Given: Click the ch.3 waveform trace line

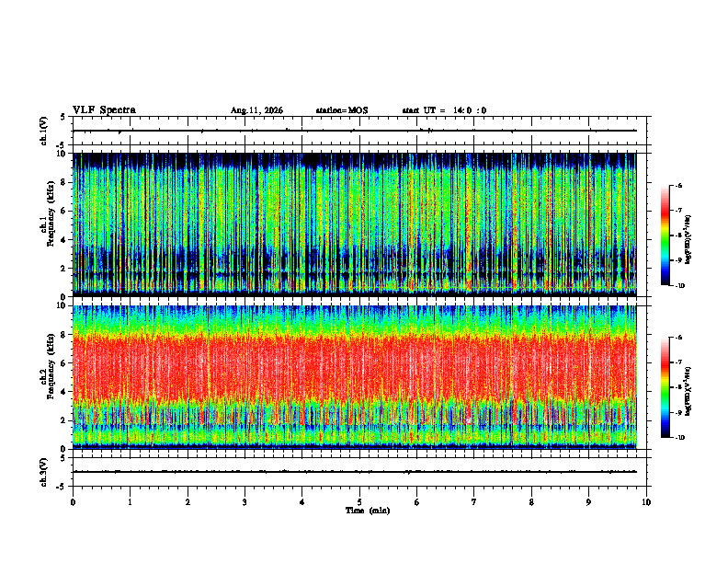Looking at the screenshot, I should 355,472.
